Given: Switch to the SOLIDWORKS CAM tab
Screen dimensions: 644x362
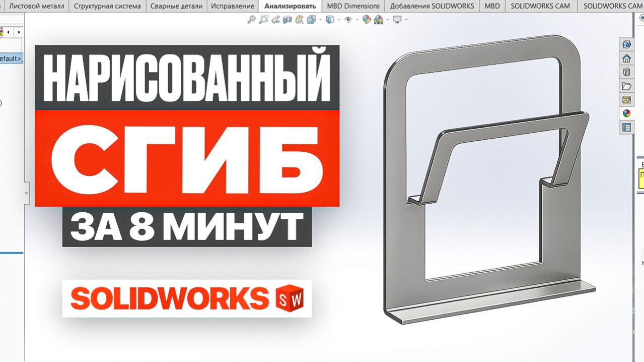Looking at the screenshot, I should tap(540, 6).
